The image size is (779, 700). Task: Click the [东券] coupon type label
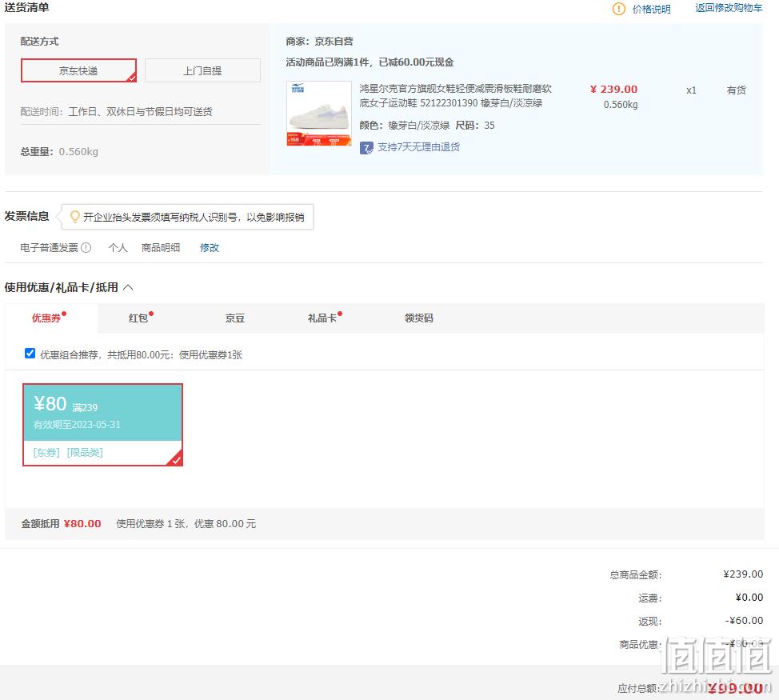point(46,452)
